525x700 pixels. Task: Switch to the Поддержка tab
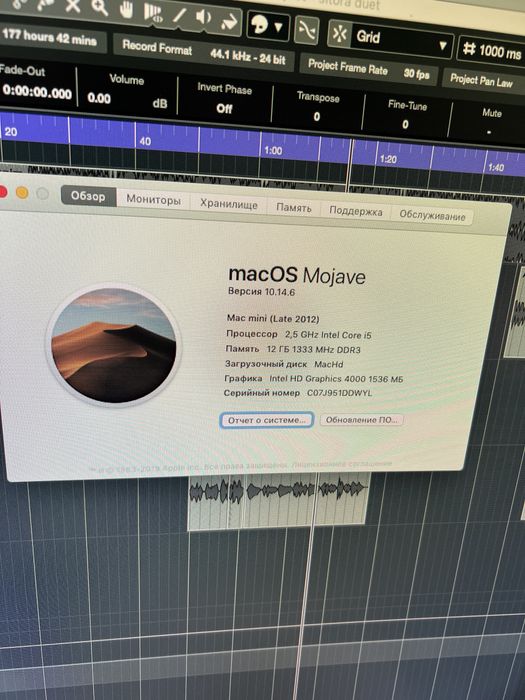click(356, 211)
